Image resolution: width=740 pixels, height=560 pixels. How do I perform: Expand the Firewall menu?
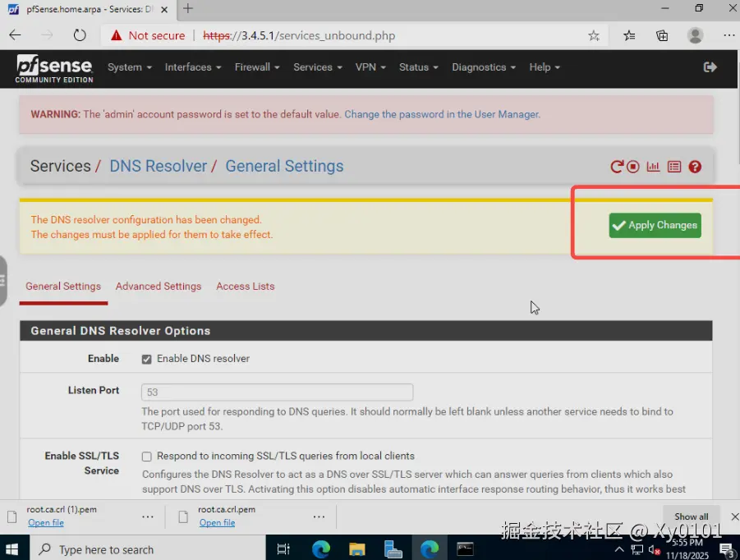257,67
